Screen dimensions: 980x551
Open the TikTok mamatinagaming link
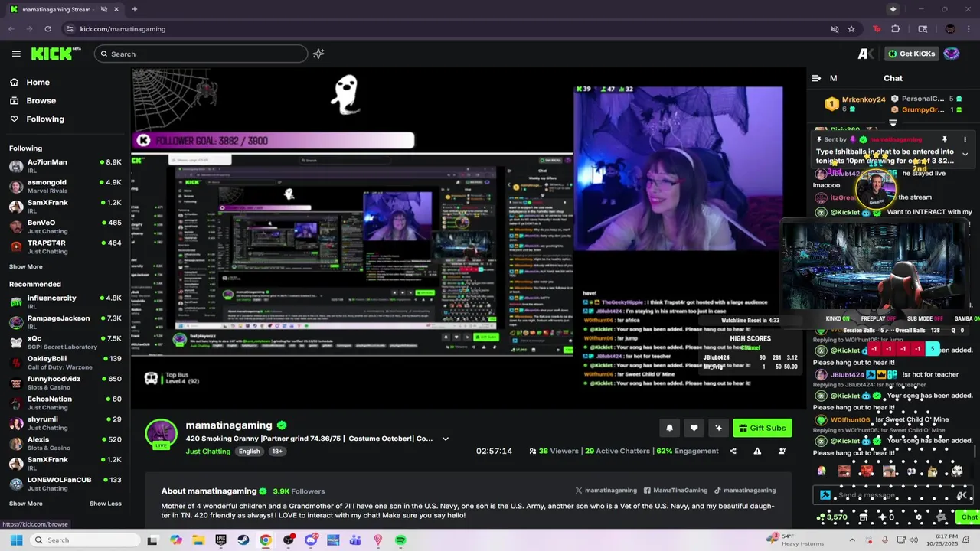click(x=745, y=491)
